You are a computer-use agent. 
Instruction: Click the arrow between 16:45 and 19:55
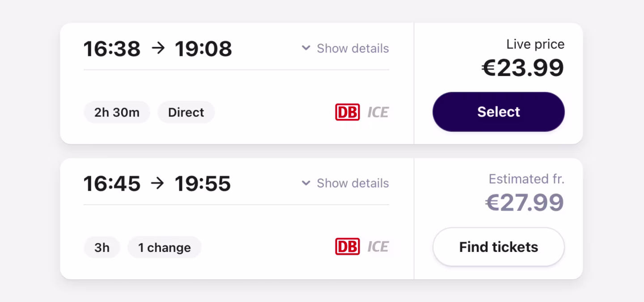coord(158,183)
